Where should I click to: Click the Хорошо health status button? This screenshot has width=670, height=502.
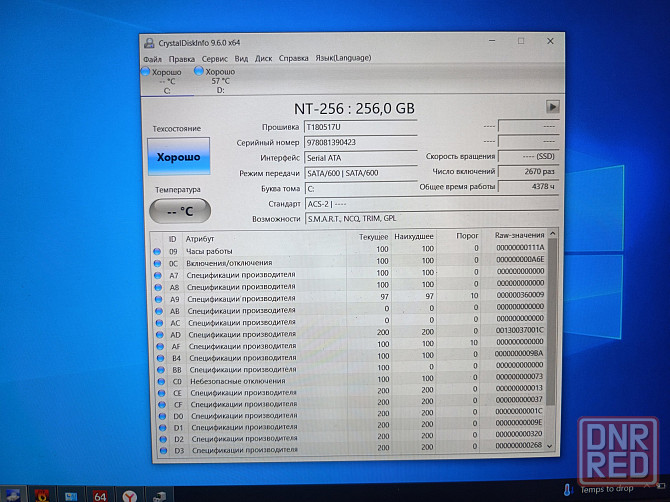[179, 156]
